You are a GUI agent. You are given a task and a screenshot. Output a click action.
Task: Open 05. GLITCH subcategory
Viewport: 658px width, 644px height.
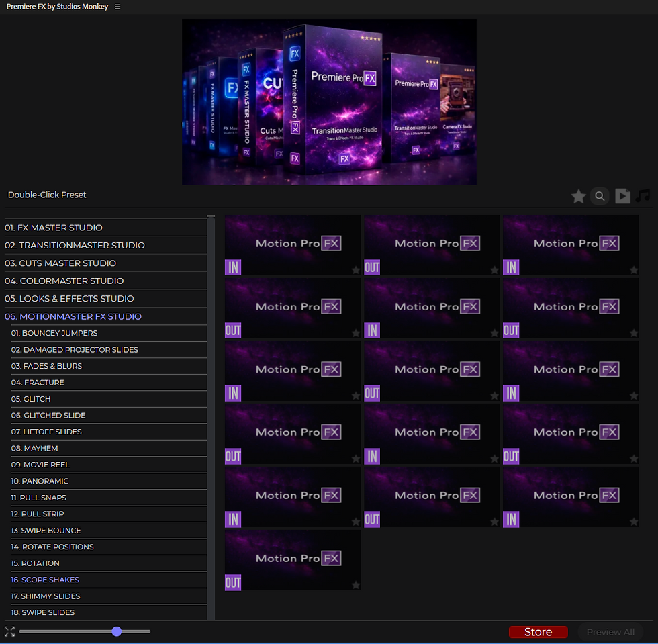click(109, 399)
